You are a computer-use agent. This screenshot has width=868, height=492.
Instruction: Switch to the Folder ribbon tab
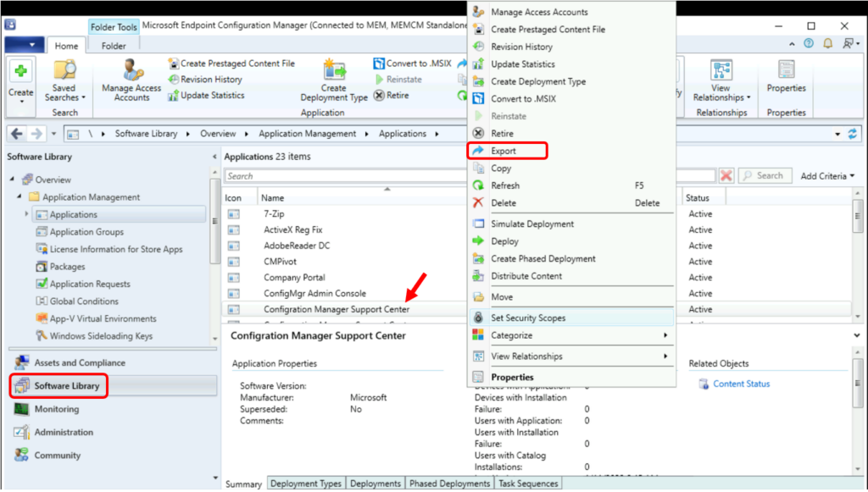(114, 46)
